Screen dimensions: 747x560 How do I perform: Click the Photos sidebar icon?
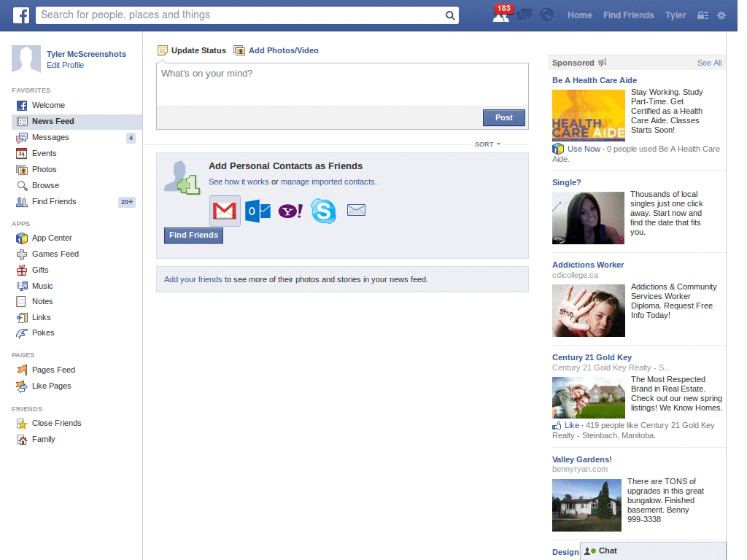click(x=22, y=169)
